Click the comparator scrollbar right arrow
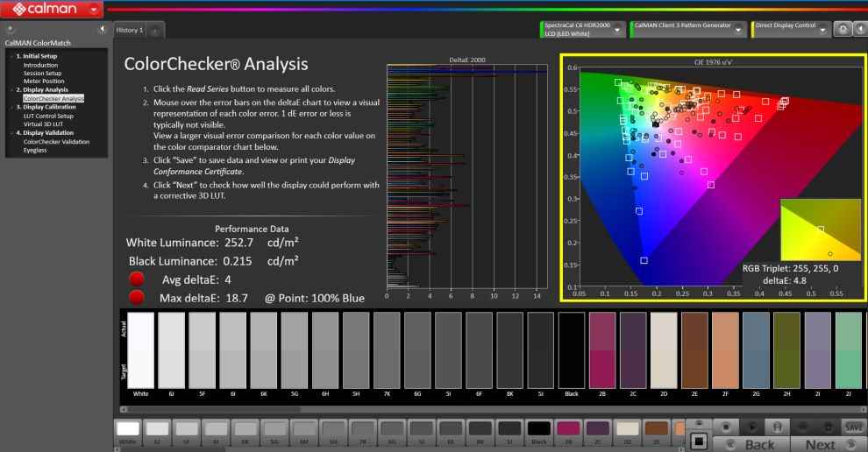The width and height of the screenshot is (868, 452). pyautogui.click(x=864, y=409)
